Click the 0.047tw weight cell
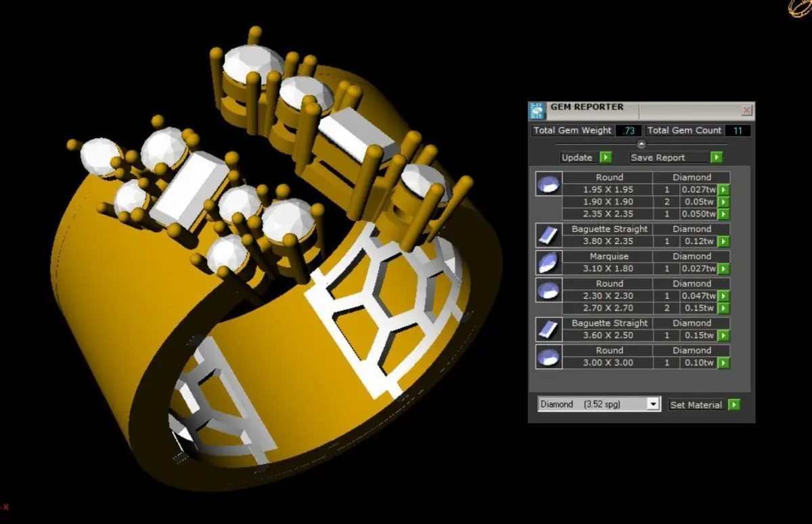This screenshot has width=812, height=524. tap(698, 296)
